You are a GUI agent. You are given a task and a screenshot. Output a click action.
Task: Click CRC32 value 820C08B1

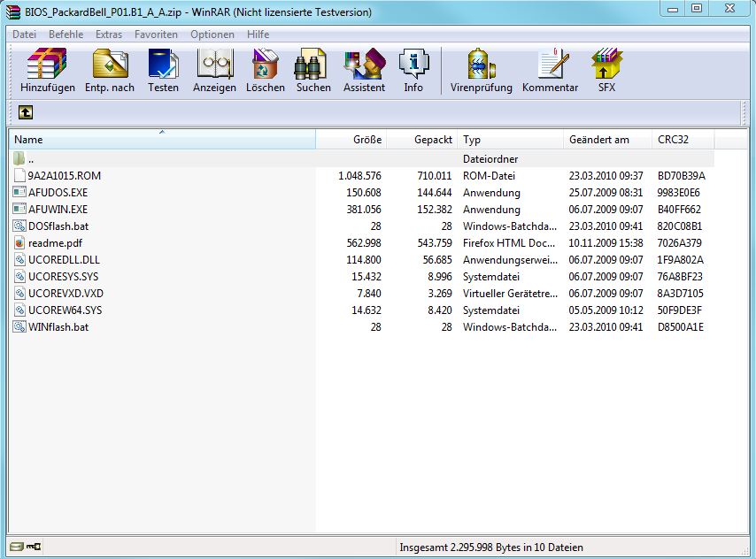pyautogui.click(x=680, y=226)
